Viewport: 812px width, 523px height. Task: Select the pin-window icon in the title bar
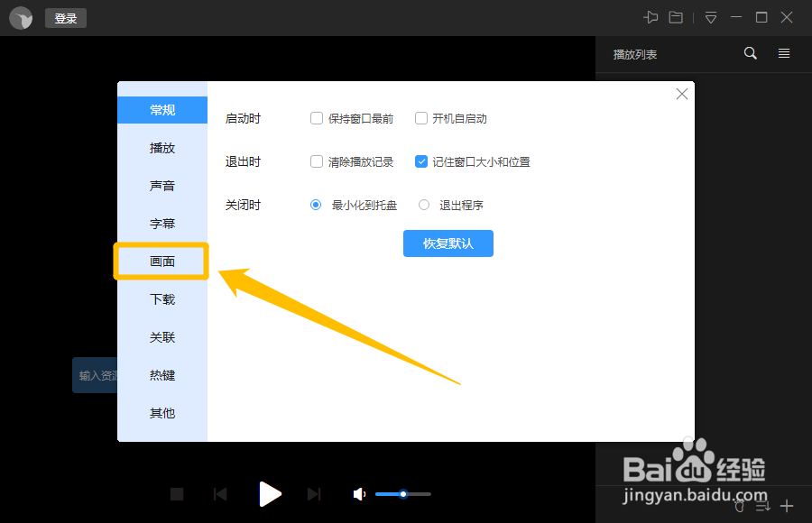pyautogui.click(x=651, y=16)
